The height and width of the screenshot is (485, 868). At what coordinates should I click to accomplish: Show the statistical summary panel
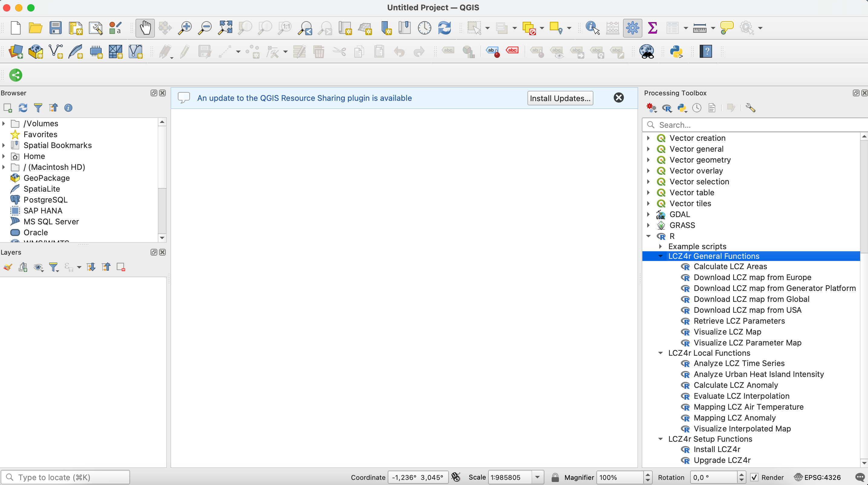tap(653, 28)
